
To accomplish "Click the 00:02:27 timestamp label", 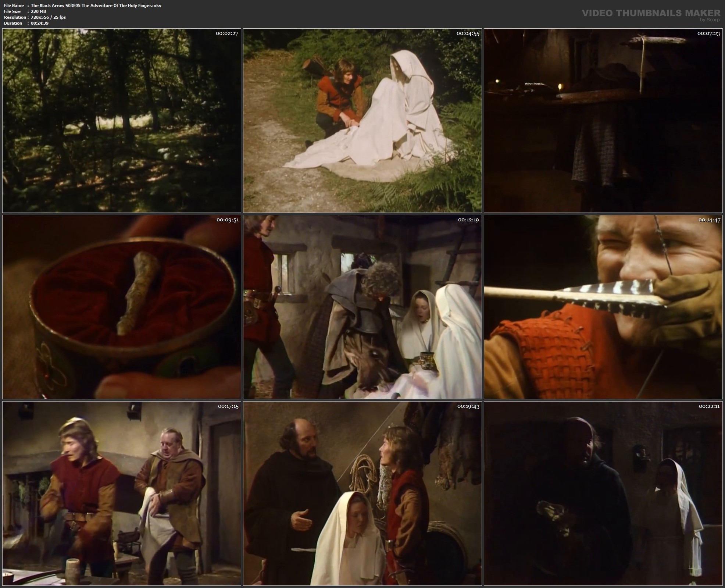I will (x=227, y=33).
